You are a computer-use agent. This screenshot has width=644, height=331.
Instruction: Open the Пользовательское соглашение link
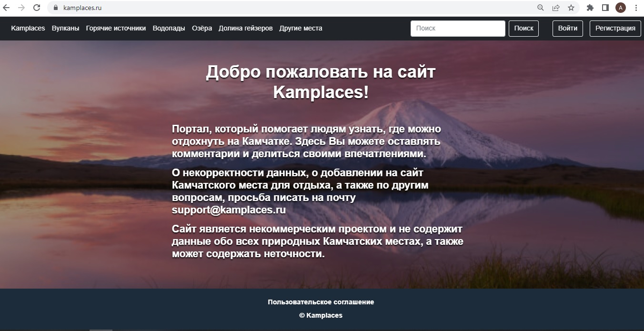(x=321, y=302)
